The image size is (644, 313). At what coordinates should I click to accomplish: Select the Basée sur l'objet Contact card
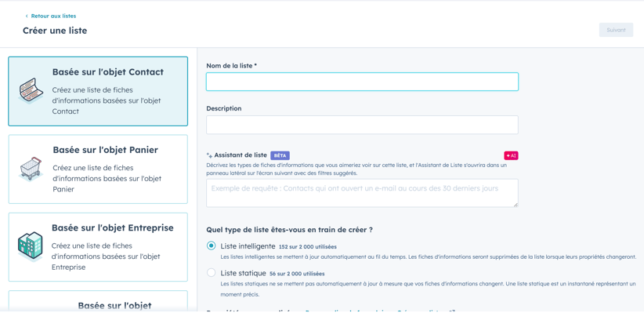tap(98, 91)
